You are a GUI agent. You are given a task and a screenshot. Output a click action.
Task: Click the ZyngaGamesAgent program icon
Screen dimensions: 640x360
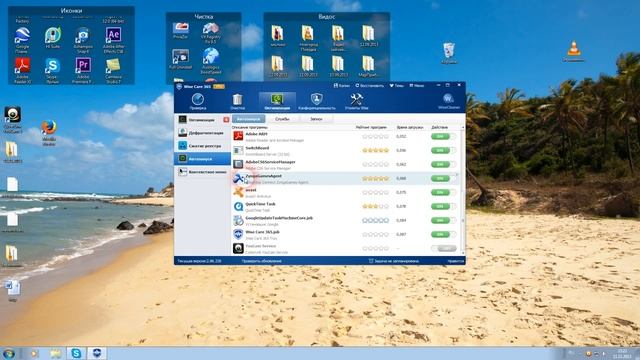pos(238,178)
